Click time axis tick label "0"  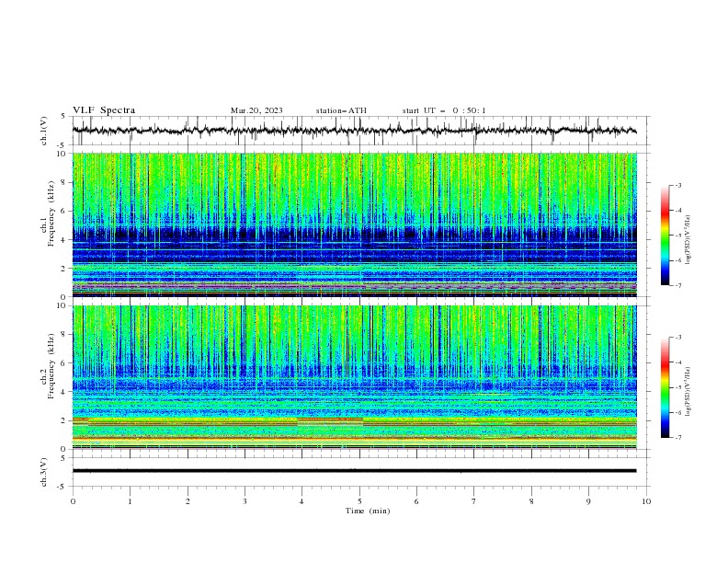coord(73,501)
